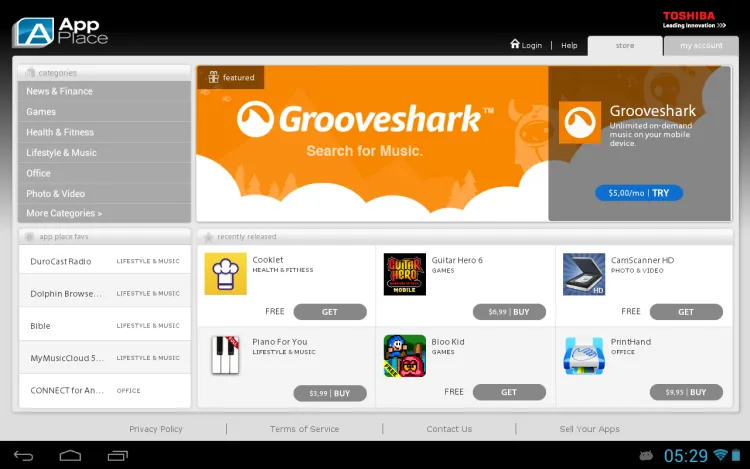Switch to the my account tab

click(x=701, y=46)
